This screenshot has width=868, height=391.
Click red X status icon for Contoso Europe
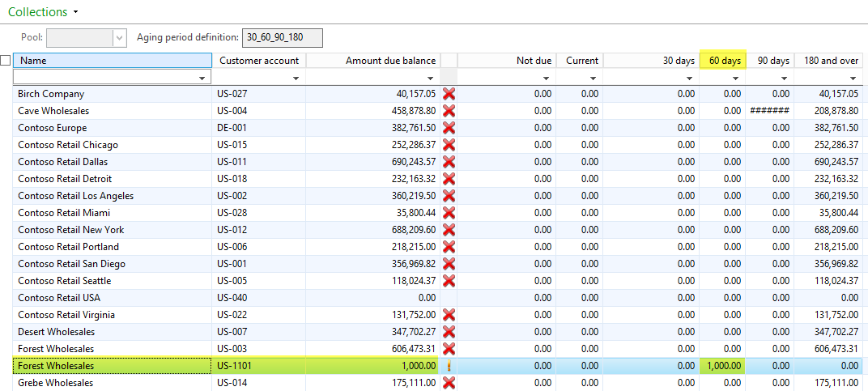[449, 128]
